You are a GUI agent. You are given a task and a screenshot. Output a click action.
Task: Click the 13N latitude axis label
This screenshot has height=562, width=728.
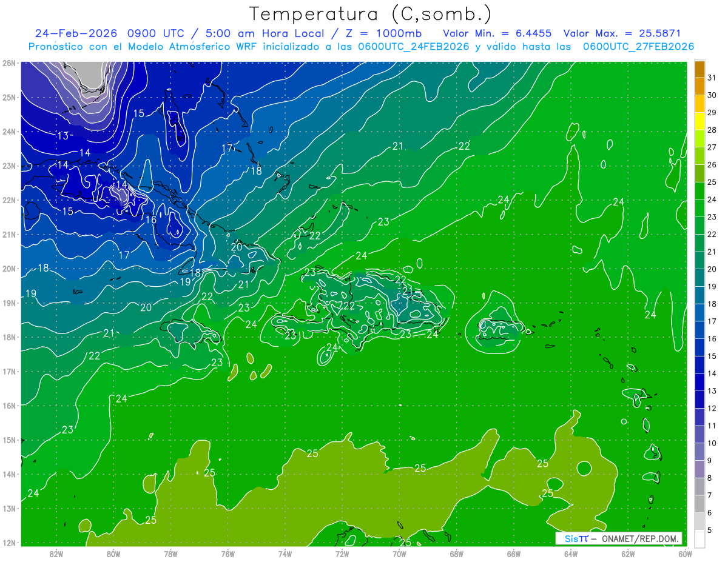coord(8,508)
